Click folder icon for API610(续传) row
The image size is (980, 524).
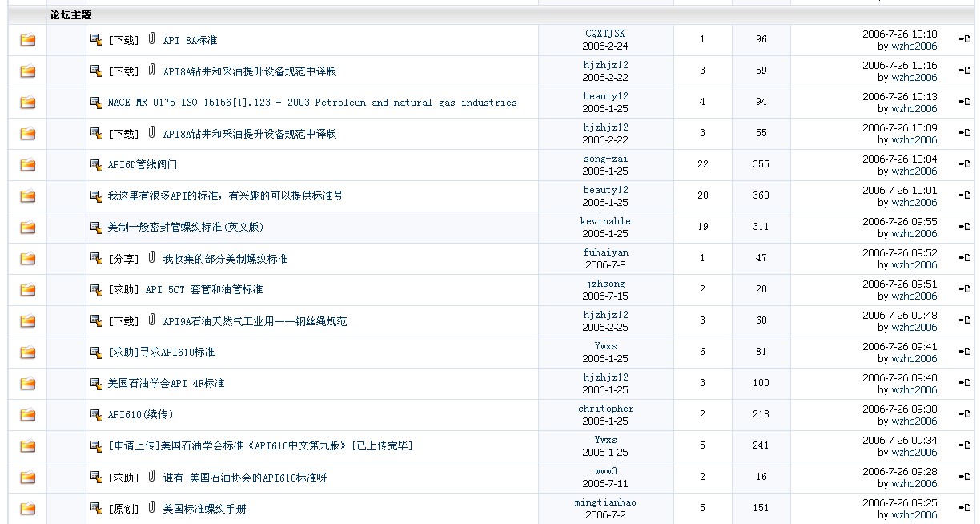(28, 415)
